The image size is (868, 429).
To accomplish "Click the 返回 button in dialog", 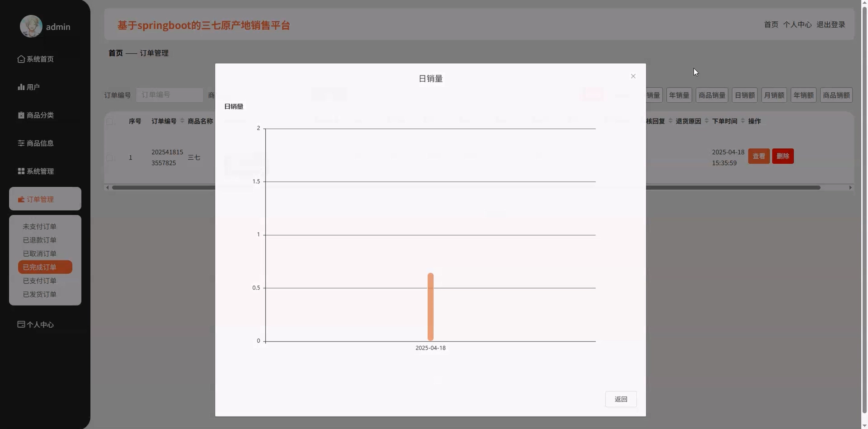I will click(621, 399).
